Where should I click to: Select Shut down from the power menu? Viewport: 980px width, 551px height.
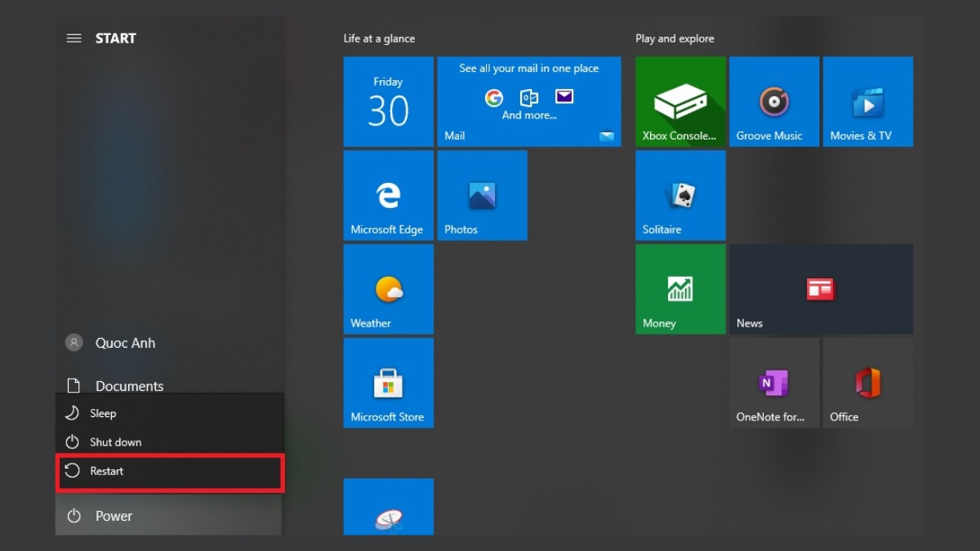170,442
